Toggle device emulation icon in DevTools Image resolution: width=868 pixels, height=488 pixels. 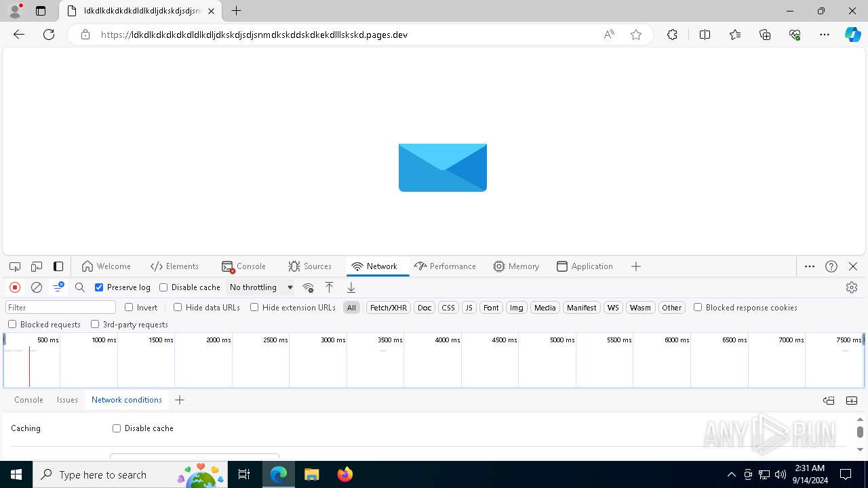[x=37, y=266]
